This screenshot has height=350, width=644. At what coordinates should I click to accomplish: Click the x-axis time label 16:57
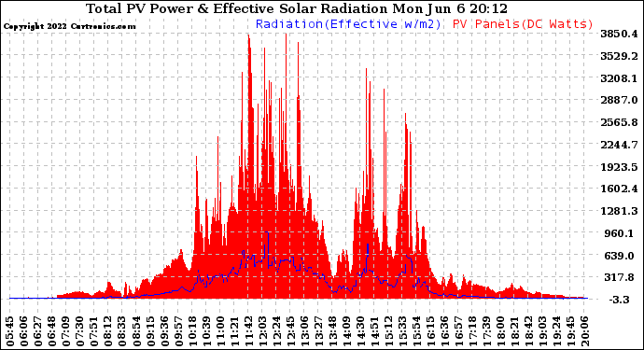459,331
